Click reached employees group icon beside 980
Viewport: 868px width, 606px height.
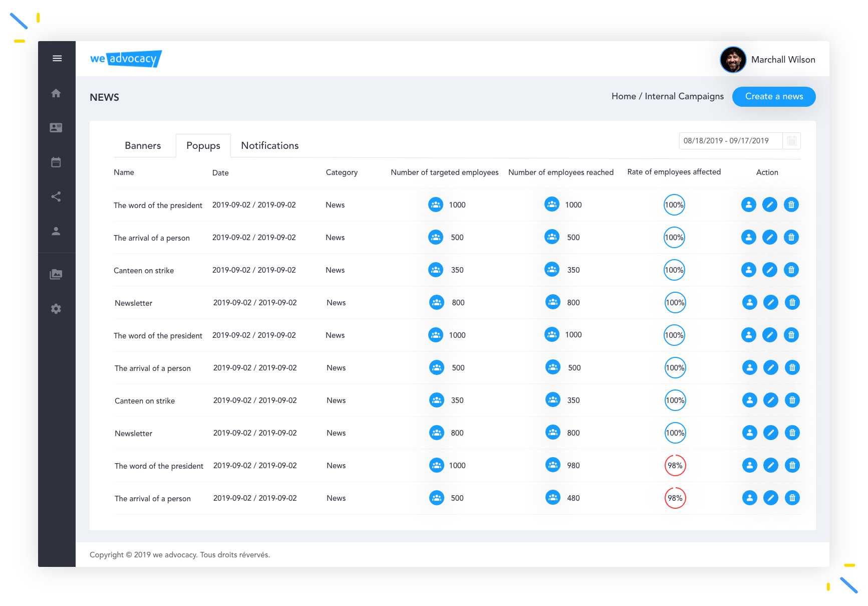point(553,465)
